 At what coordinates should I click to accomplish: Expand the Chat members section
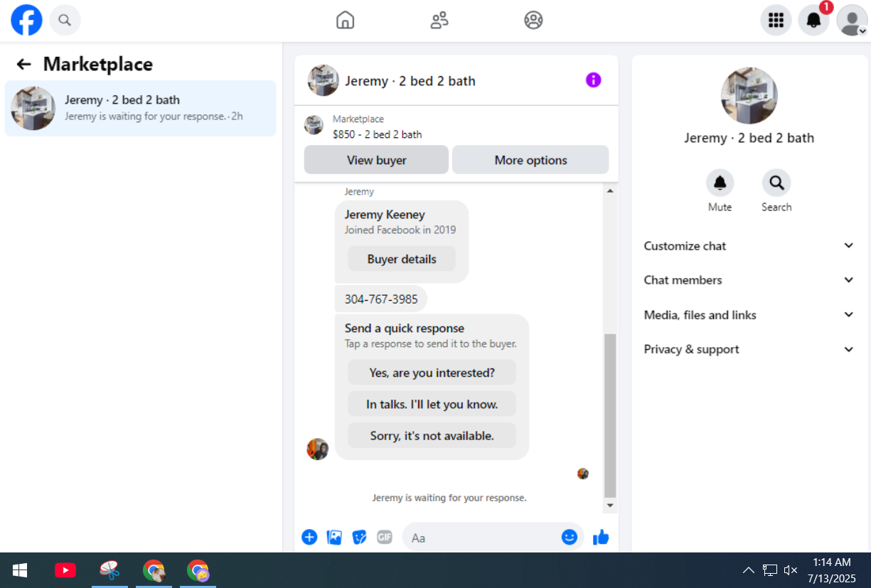pos(749,280)
